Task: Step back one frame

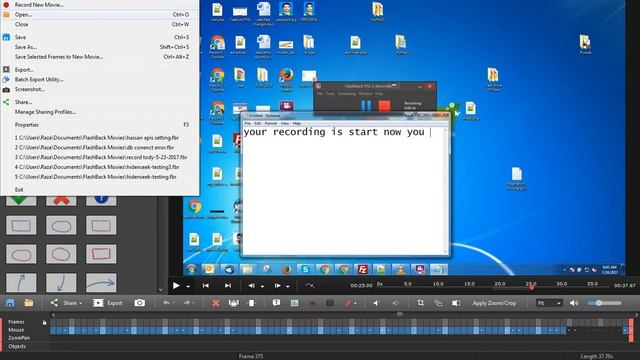Action: [251, 286]
